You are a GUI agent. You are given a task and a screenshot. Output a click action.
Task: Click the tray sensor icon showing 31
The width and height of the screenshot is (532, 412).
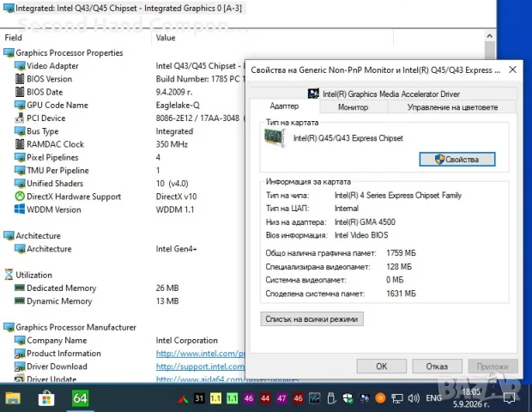click(x=199, y=398)
